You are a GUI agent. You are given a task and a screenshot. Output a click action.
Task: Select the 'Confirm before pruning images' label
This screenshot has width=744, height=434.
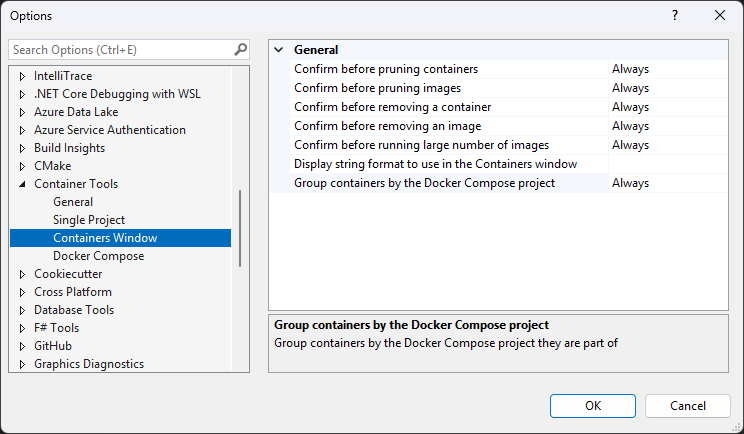(377, 88)
